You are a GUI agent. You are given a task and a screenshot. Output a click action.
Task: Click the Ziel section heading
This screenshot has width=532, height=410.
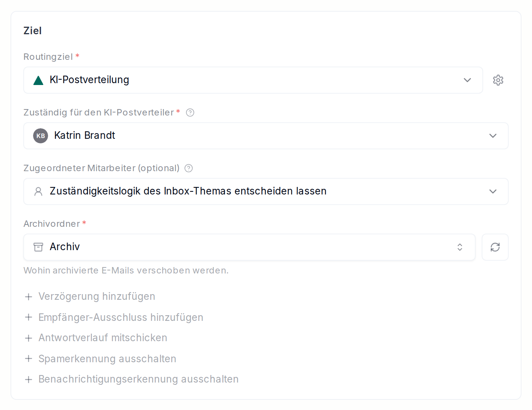pos(33,31)
